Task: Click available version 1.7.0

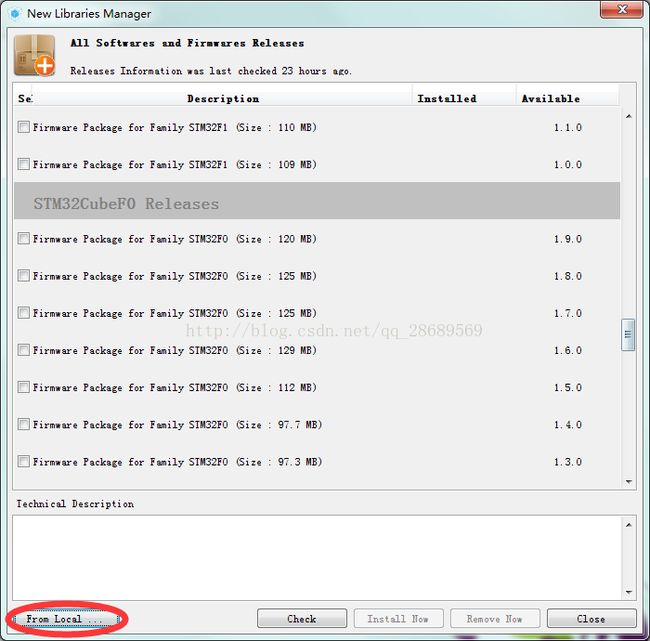Action: click(568, 313)
